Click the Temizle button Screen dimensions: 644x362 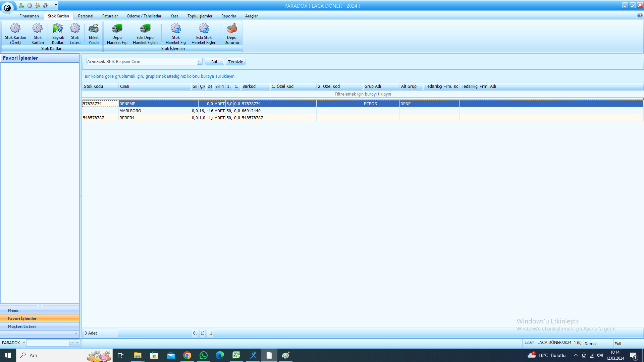pyautogui.click(x=235, y=62)
